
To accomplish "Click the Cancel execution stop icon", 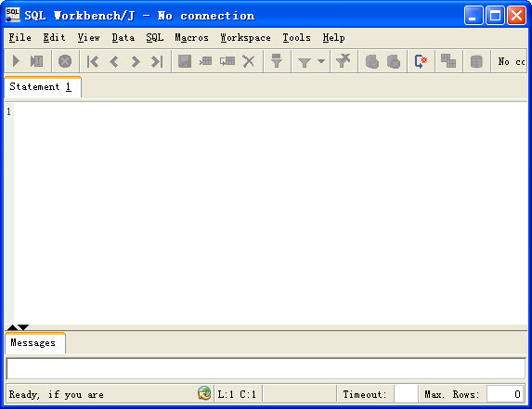I will [x=64, y=61].
